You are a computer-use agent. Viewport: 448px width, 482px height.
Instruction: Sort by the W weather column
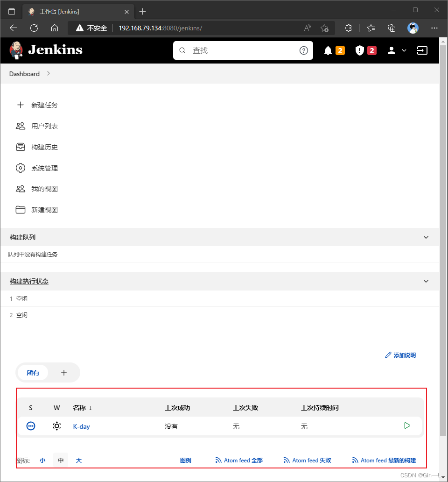pyautogui.click(x=57, y=408)
